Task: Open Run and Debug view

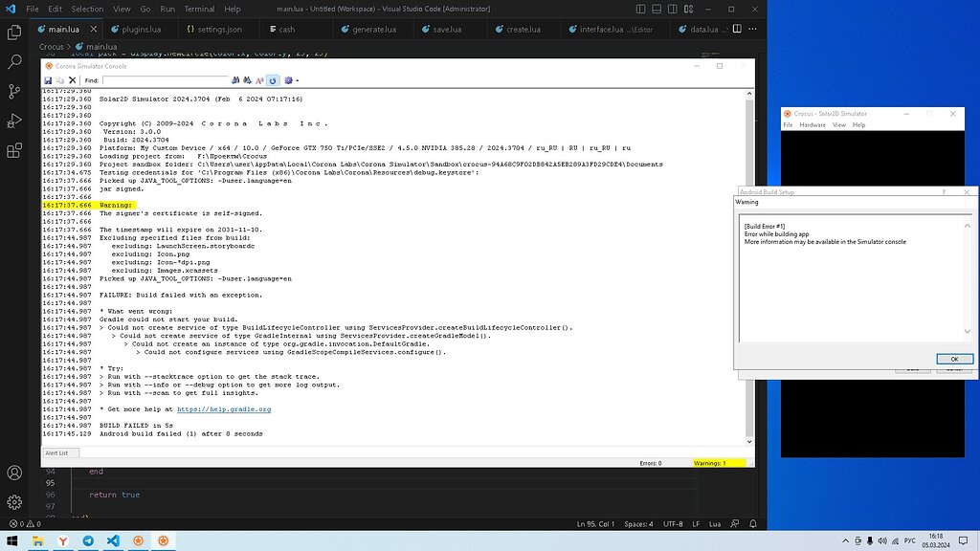Action: point(13,120)
